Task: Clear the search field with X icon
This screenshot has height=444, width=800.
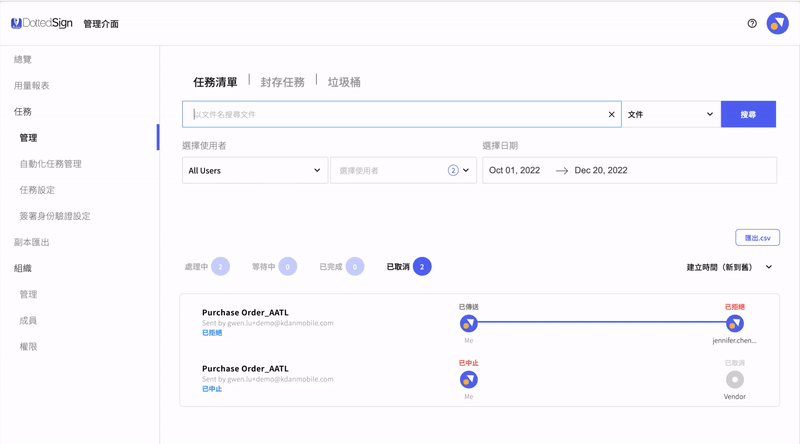Action: 612,115
